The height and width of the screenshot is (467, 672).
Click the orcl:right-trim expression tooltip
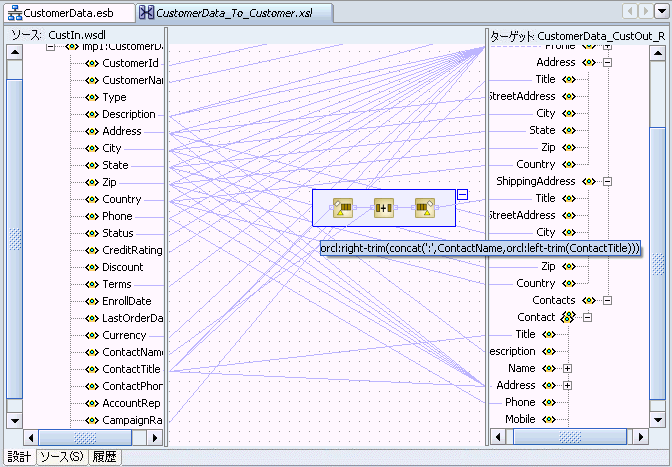click(480, 248)
